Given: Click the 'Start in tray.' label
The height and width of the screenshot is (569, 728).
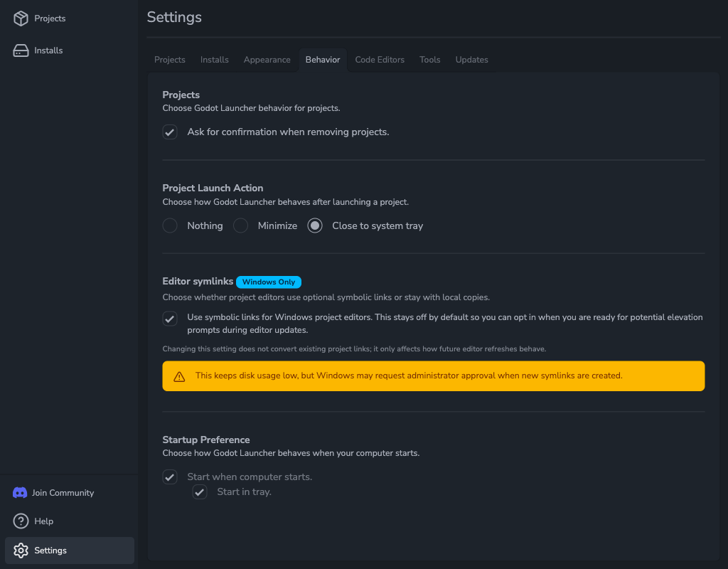Looking at the screenshot, I should [245, 492].
